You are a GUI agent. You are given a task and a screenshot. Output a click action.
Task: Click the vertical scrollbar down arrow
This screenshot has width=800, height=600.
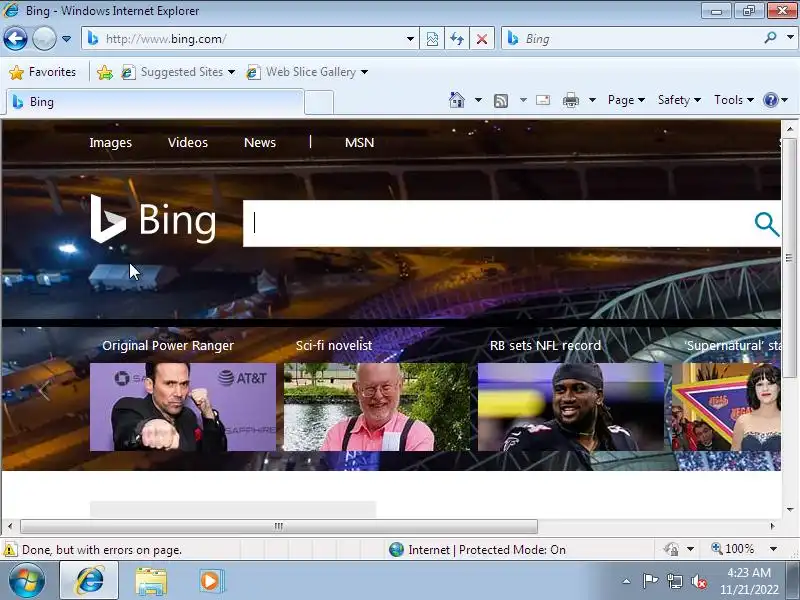(x=790, y=509)
